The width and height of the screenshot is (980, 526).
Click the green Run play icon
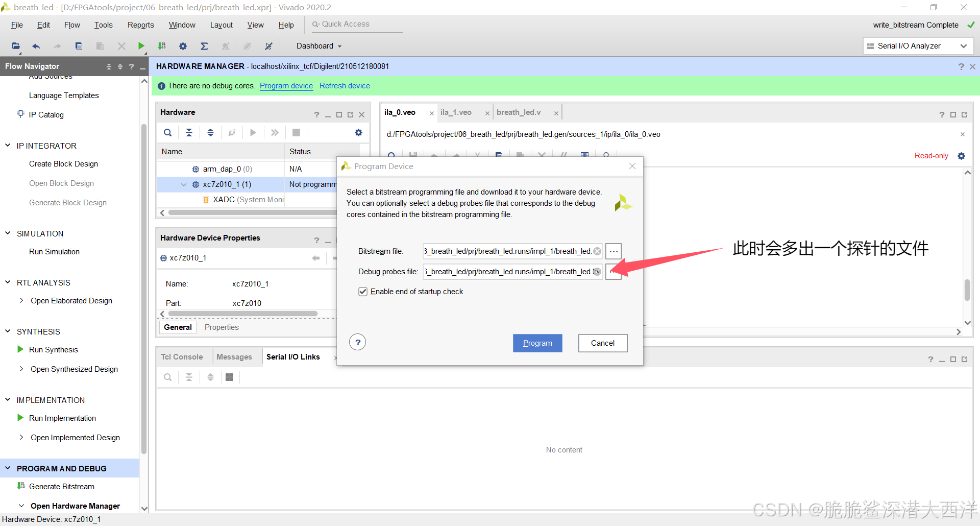(x=141, y=46)
